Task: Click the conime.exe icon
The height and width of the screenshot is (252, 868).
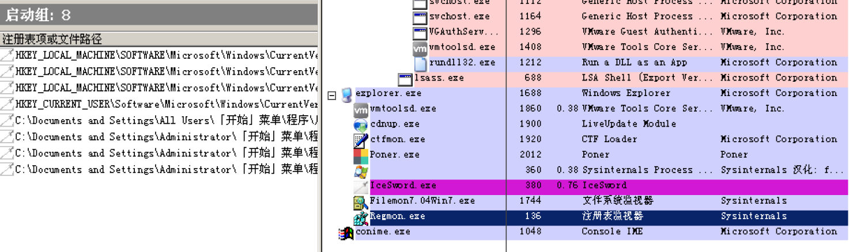Action: 346,232
